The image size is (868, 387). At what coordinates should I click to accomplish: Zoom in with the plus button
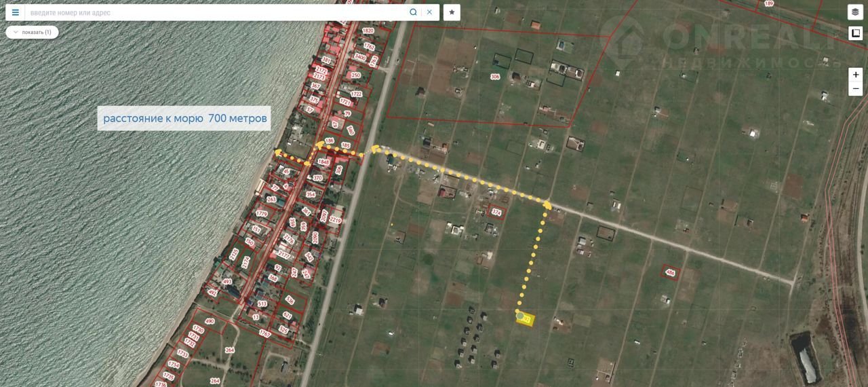(x=856, y=75)
